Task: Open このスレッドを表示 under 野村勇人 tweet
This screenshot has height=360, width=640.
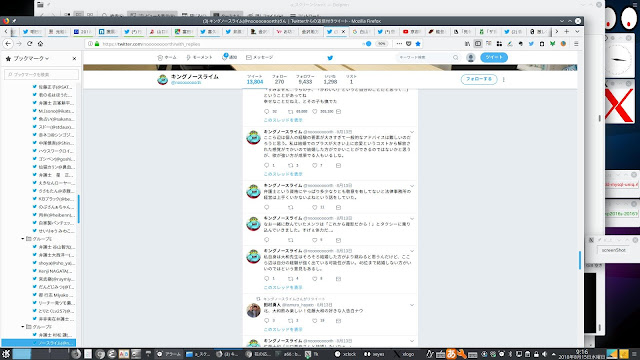Action: pyautogui.click(x=283, y=329)
